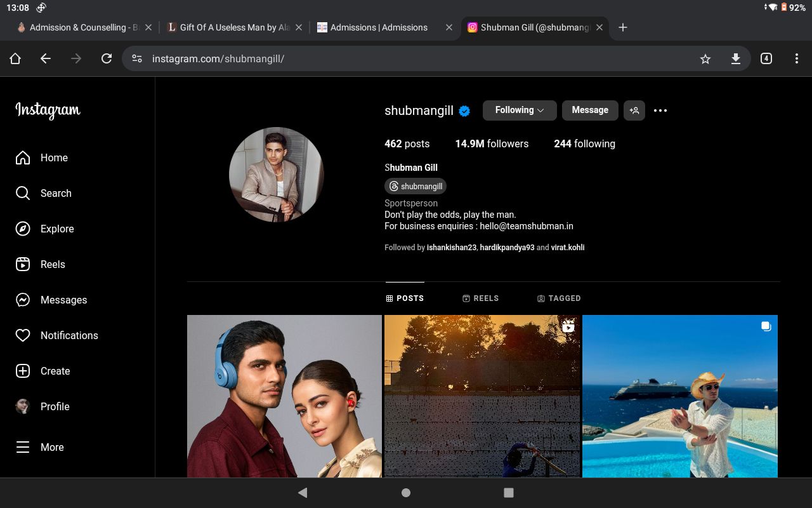This screenshot has height=508, width=812.
Task: Click the 462 posts count
Action: coord(407,144)
